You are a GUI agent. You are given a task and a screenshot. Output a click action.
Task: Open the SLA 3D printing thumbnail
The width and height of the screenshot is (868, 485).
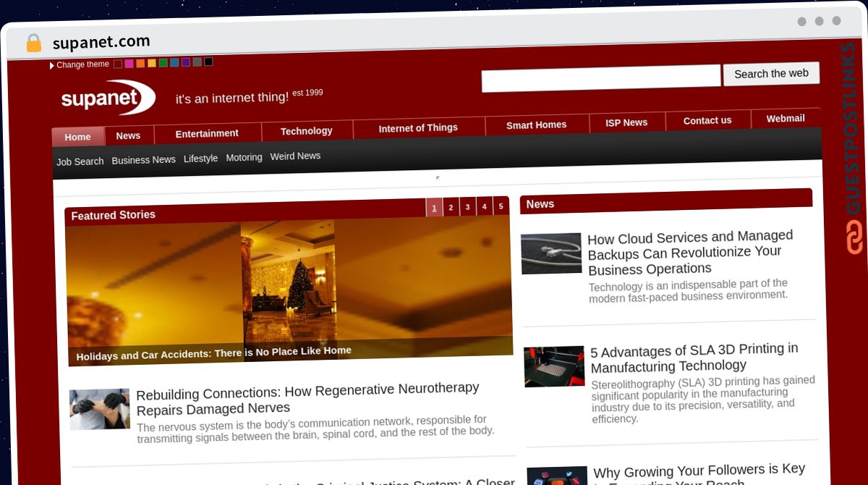click(554, 366)
